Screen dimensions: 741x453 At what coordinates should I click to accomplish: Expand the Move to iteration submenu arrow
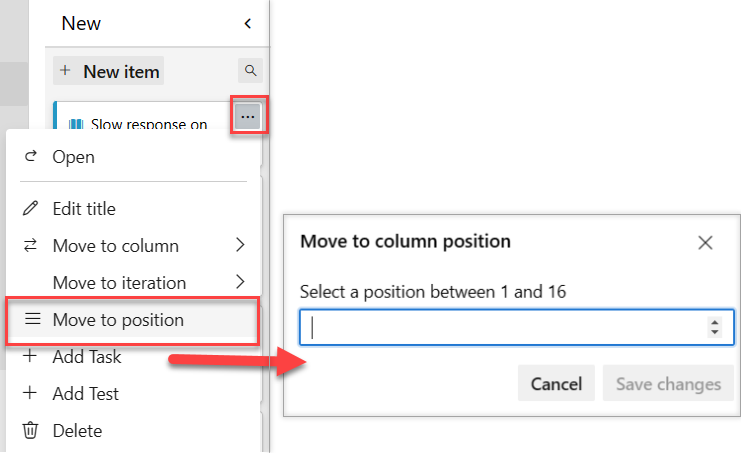coord(240,282)
